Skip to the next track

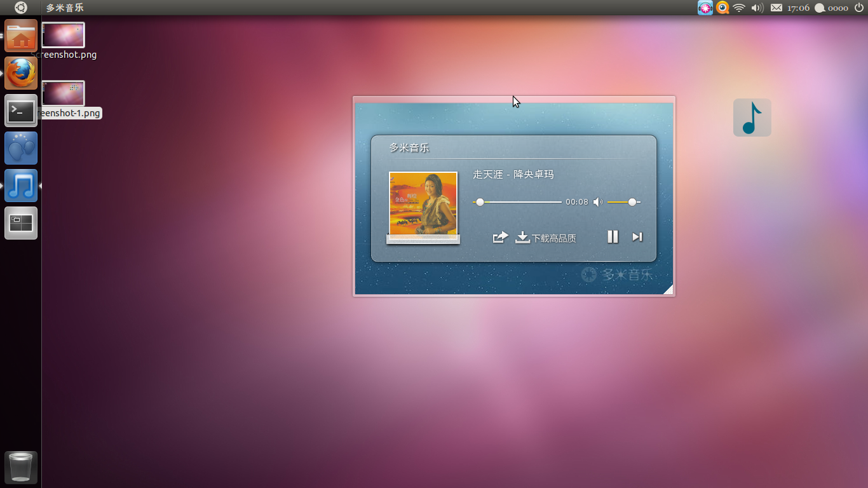637,237
